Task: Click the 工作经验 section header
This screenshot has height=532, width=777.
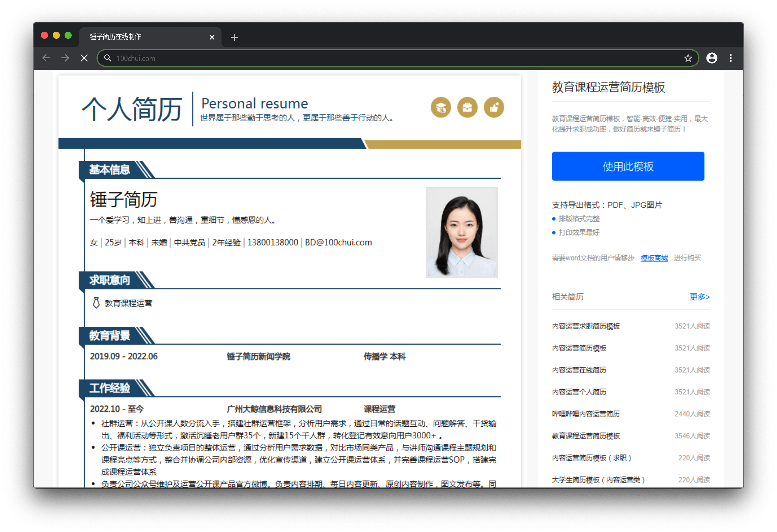Action: (110, 388)
